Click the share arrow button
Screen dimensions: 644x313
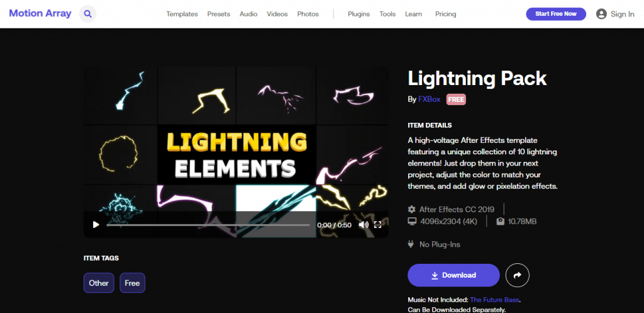(x=518, y=275)
